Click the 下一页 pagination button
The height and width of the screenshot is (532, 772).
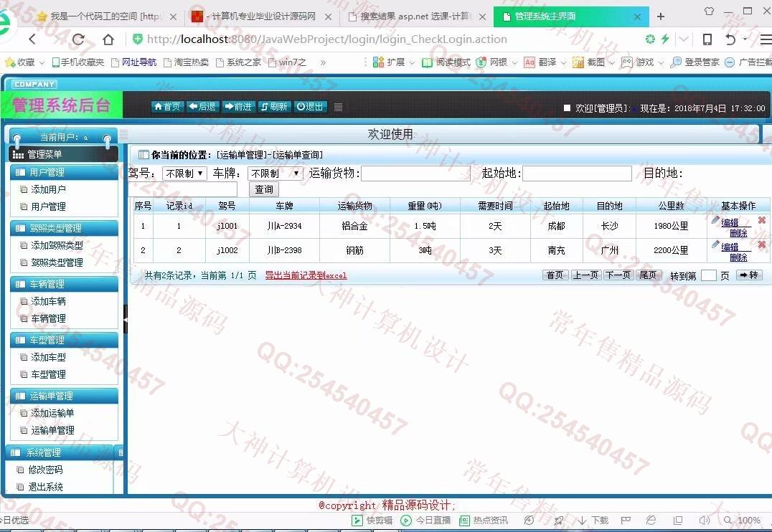pos(618,275)
